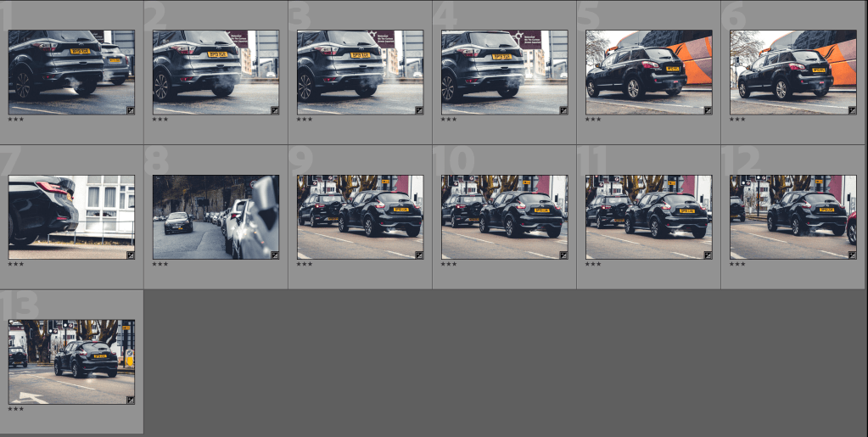Click the star rating under photo 6
Viewport: 868px width, 437px height.
pos(737,120)
